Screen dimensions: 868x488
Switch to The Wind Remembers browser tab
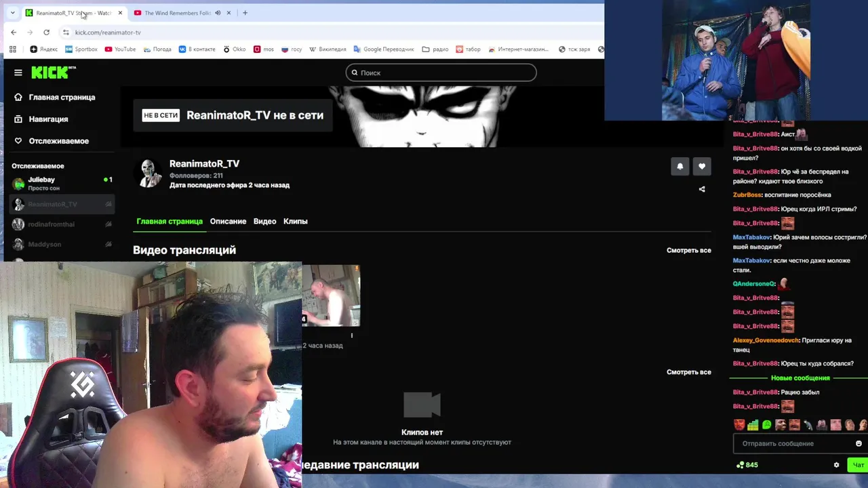176,13
